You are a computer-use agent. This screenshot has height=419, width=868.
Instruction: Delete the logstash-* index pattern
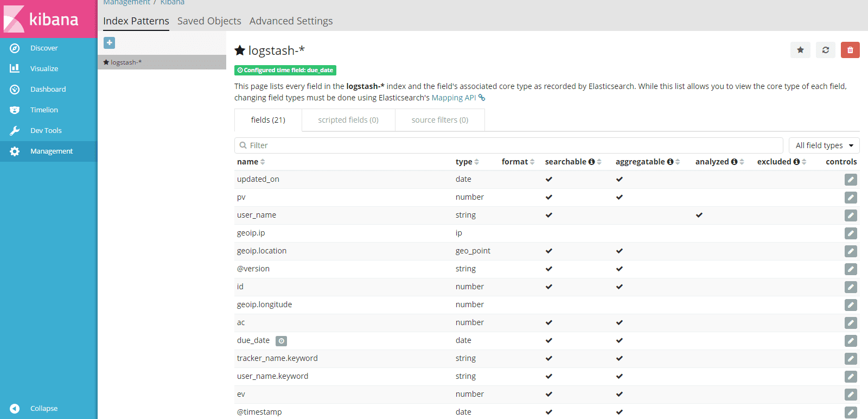(850, 50)
